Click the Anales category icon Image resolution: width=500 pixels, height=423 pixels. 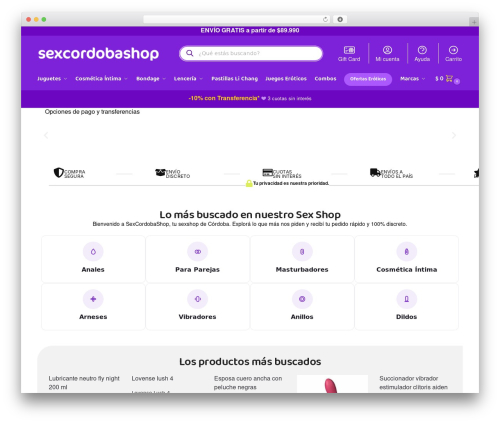(93, 252)
